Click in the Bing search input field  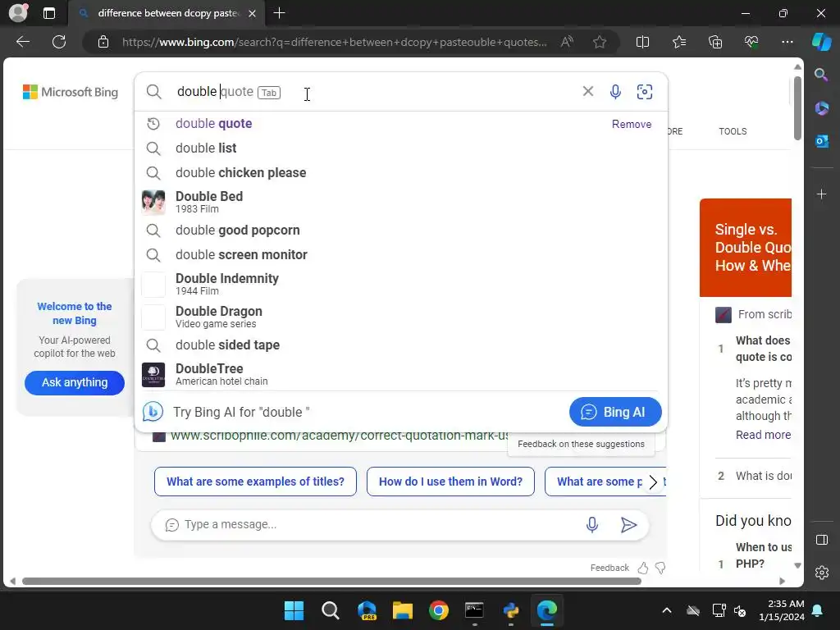375,92
